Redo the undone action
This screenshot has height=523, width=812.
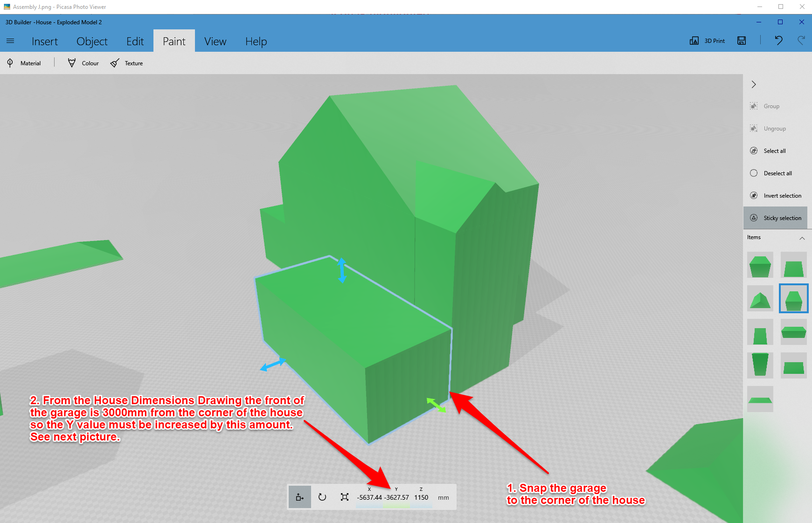click(801, 41)
